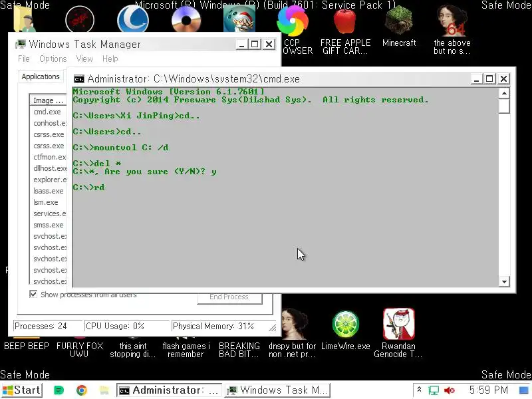
Task: Click cmd window scrollbar up arrow
Action: tap(504, 93)
